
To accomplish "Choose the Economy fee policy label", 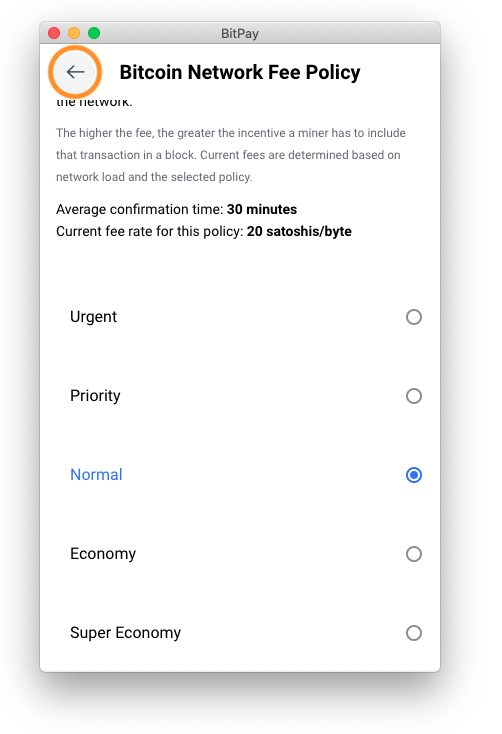I will pyautogui.click(x=103, y=554).
